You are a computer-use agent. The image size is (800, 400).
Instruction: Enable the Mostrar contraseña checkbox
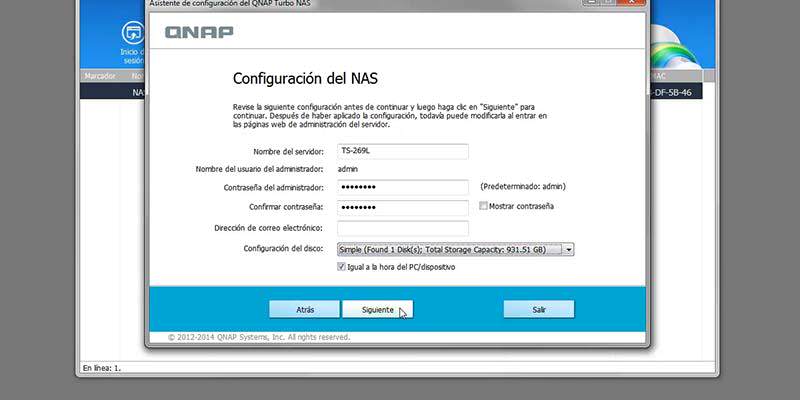(483, 206)
